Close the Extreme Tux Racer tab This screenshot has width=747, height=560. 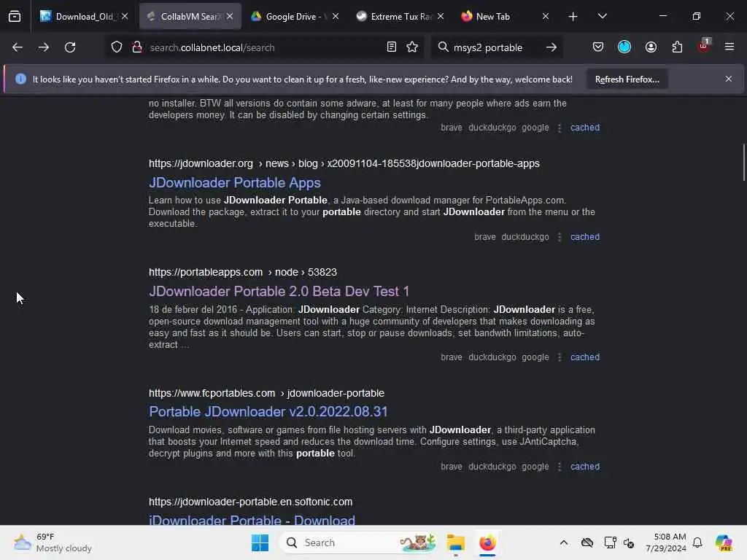(441, 17)
